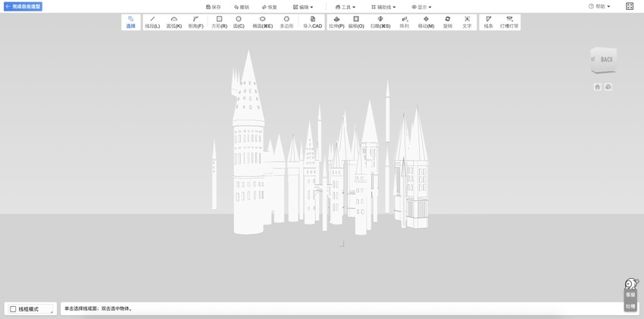
Task: Enable the 线框模式 wireframe checkbox
Action: (x=13, y=309)
